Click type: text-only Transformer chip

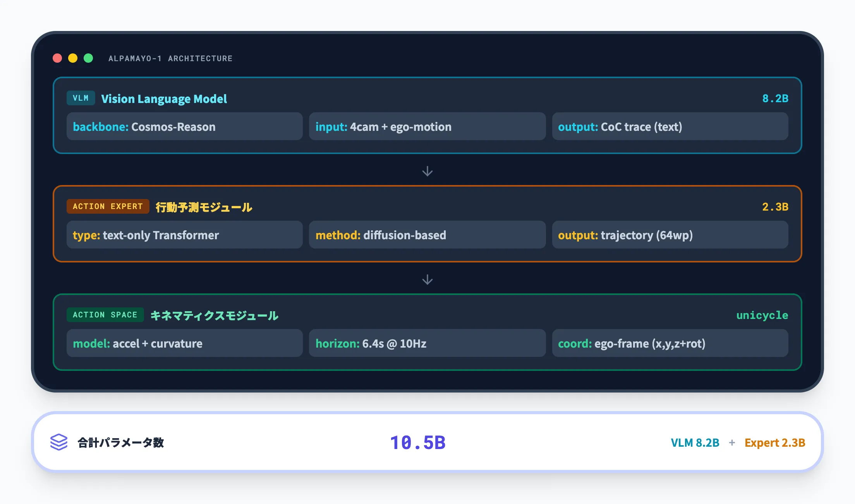pyautogui.click(x=184, y=235)
